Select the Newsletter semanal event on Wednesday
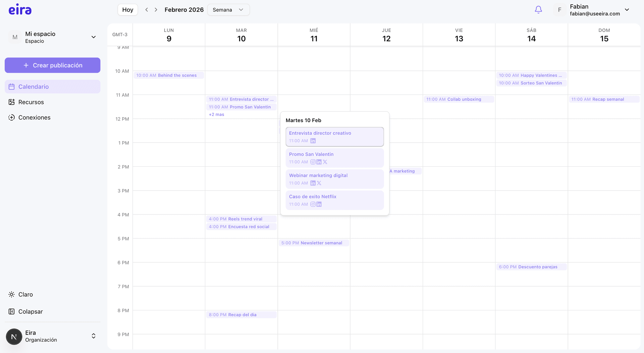Image resolution: width=644 pixels, height=353 pixels. (x=314, y=243)
